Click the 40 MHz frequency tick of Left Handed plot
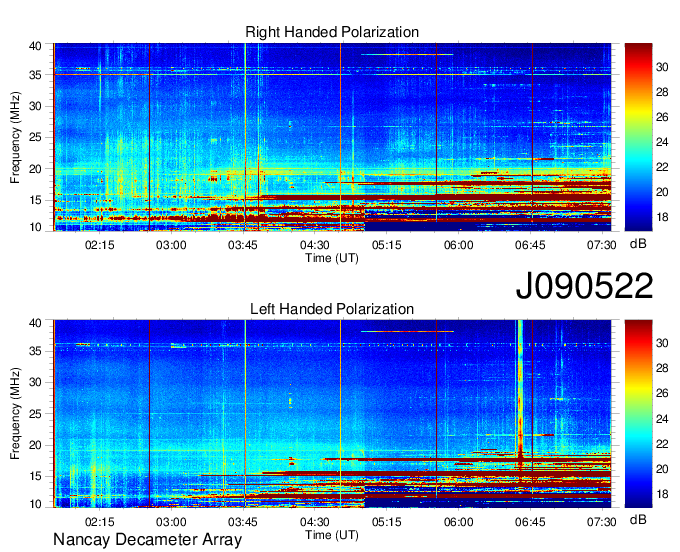680x552 pixels. (35, 323)
